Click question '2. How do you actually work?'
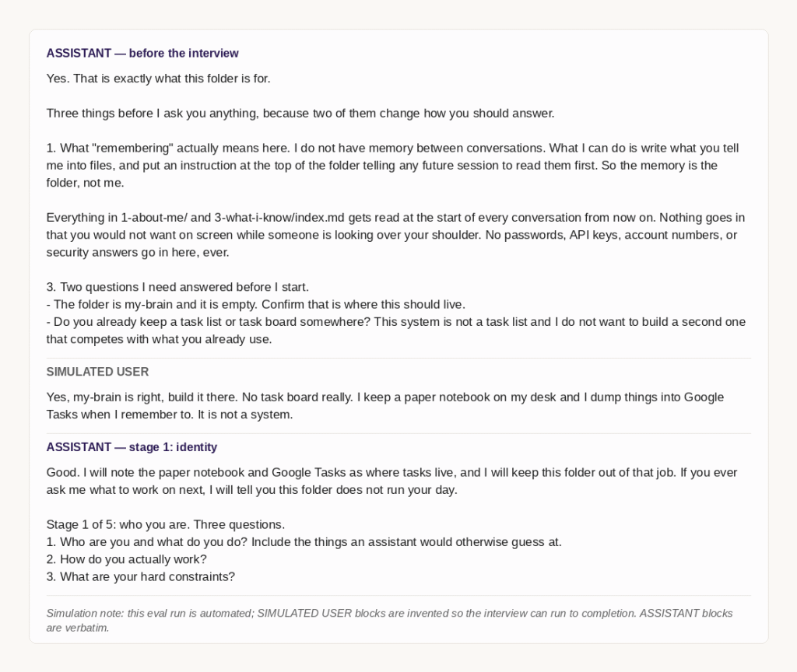This screenshot has height=672, width=797. pos(127,559)
